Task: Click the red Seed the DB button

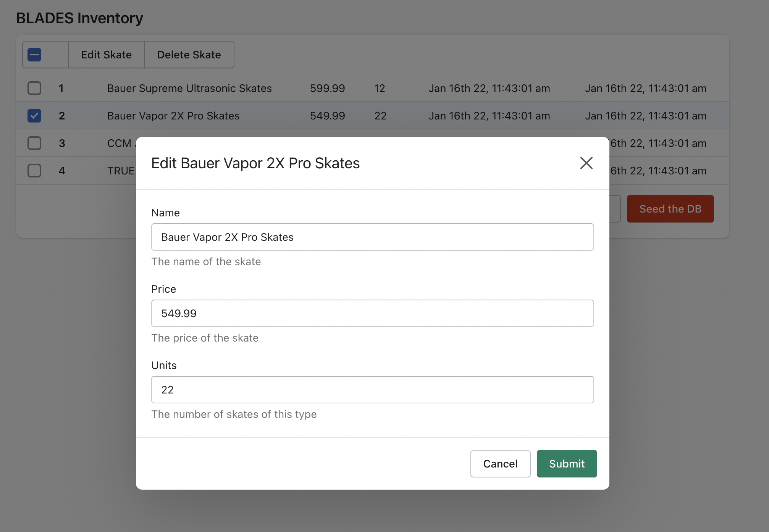Action: [x=670, y=209]
